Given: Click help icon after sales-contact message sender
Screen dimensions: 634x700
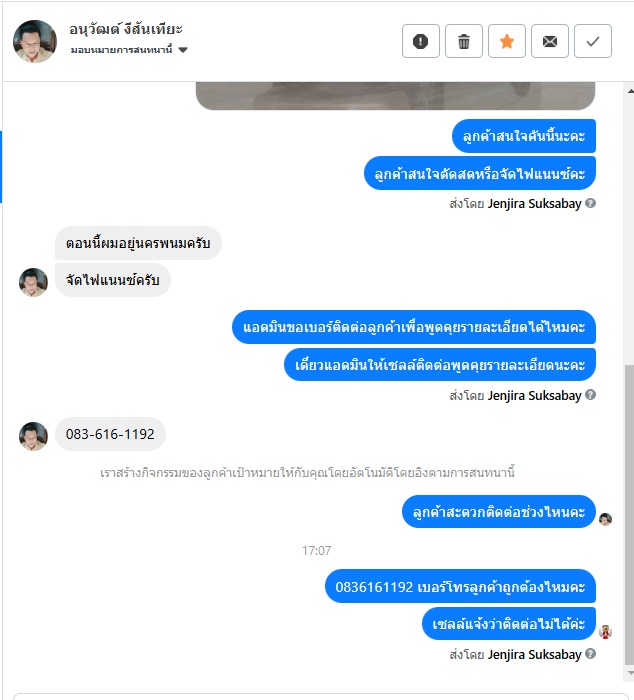Looking at the screenshot, I should click(590, 395).
